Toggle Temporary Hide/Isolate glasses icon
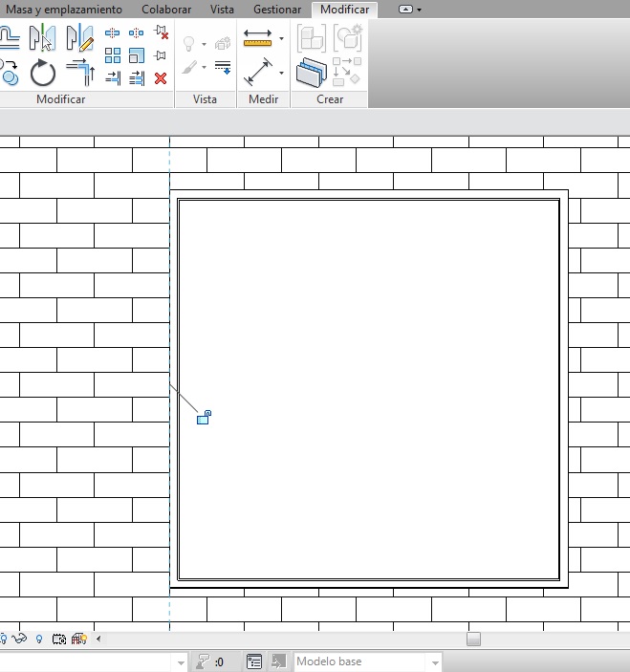 [18, 639]
